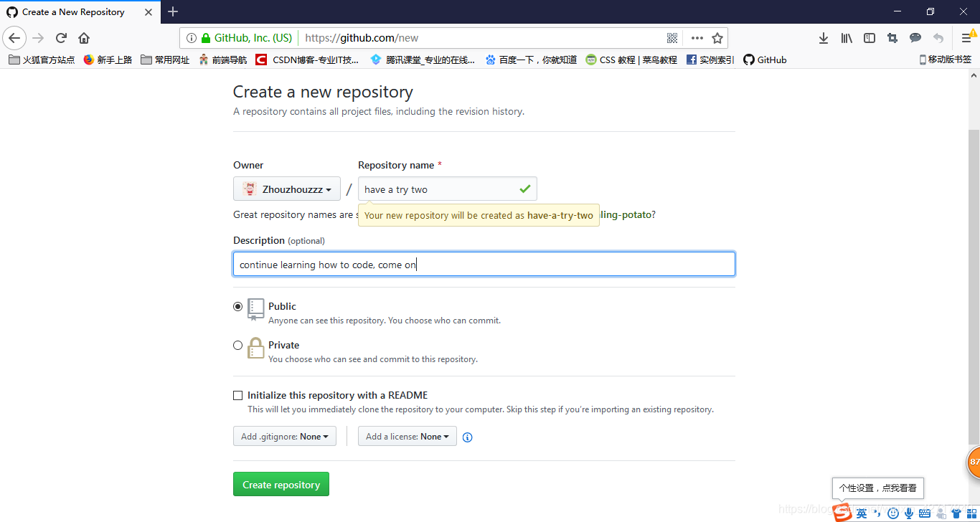Click the green Create repository button
980x522 pixels.
[x=281, y=485]
